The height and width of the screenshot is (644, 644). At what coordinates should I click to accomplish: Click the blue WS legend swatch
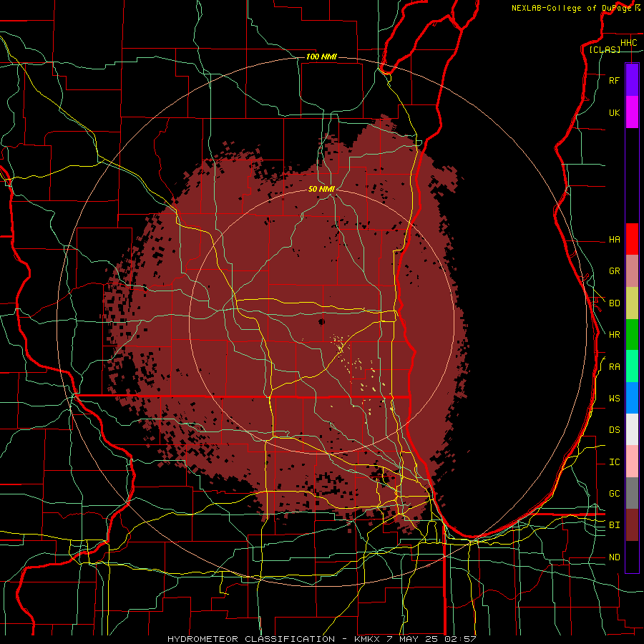(632, 398)
